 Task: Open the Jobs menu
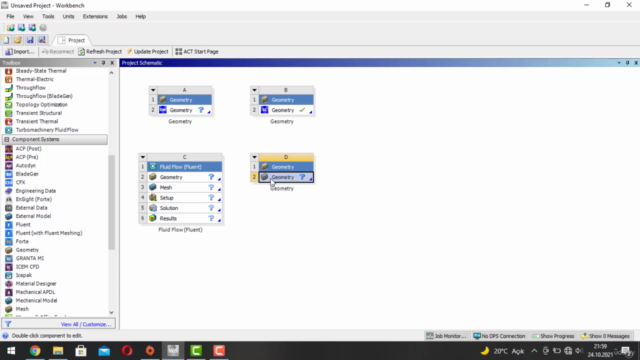[122, 16]
